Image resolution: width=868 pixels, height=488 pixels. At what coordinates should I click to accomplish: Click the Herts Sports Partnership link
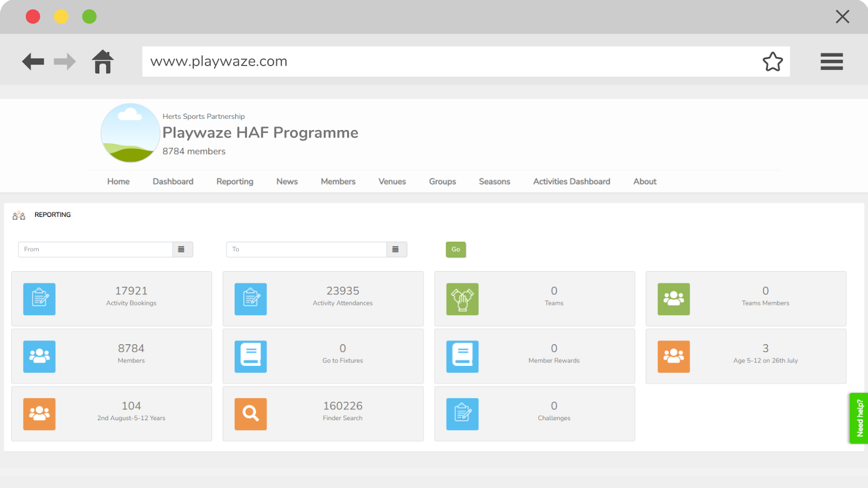203,117
